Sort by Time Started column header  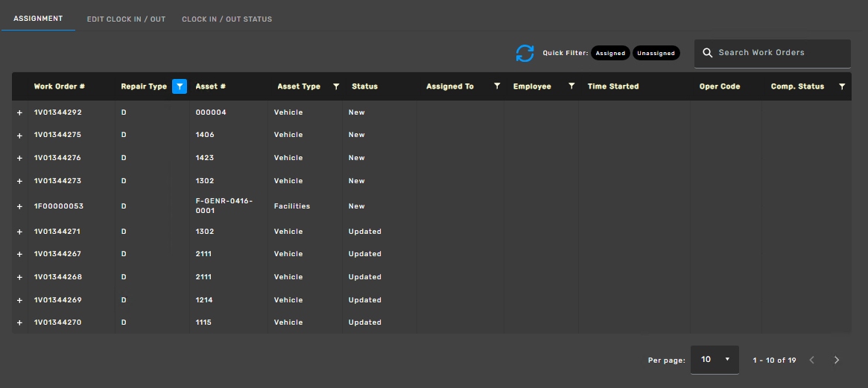pos(613,86)
